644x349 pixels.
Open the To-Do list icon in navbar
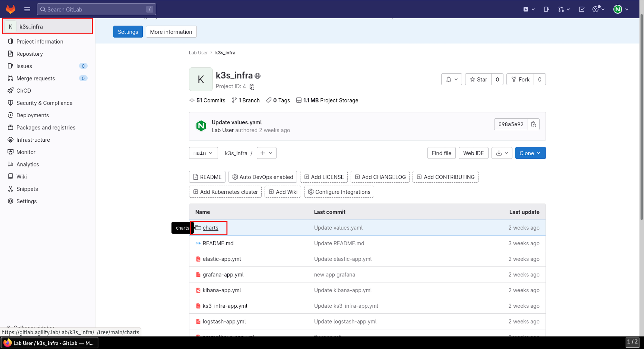581,9
